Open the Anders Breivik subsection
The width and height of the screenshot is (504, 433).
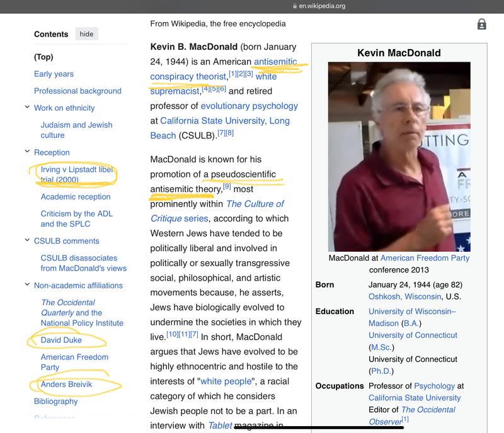66,384
